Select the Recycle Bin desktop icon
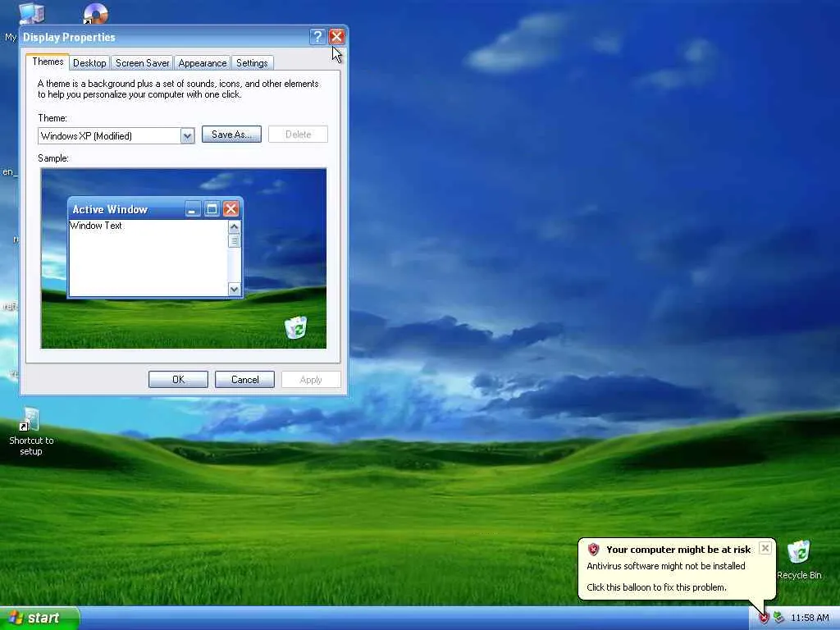This screenshot has height=630, width=840. pos(799,559)
